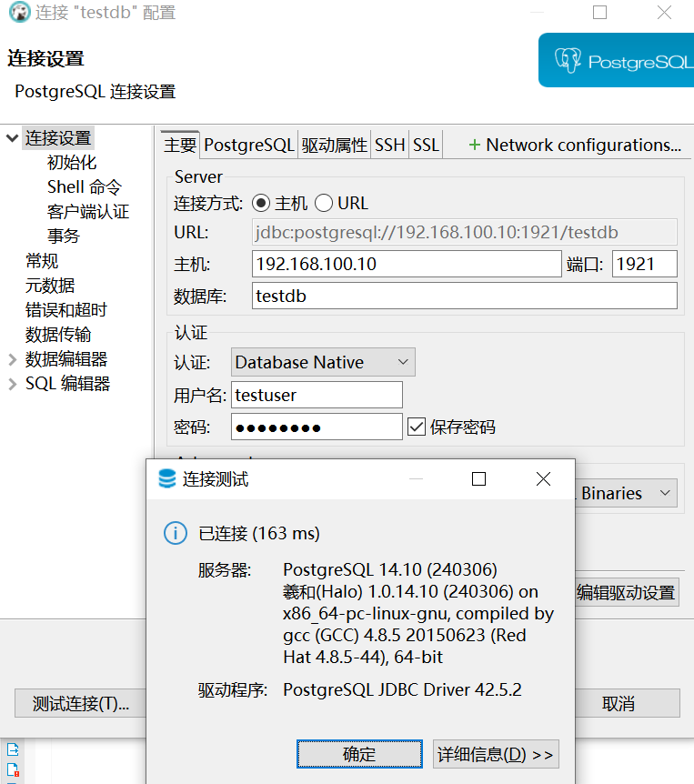Select 事务 in the left tree
694x784 pixels.
pyautogui.click(x=64, y=236)
